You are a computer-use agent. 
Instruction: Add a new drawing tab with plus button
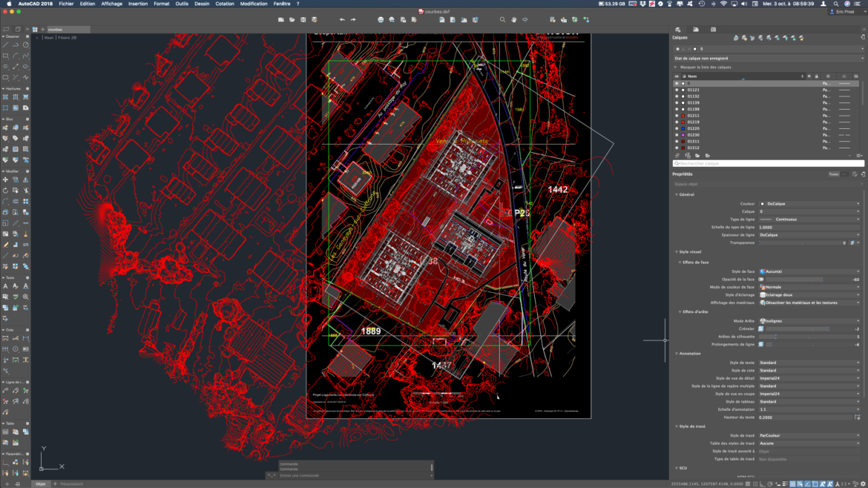[x=42, y=30]
